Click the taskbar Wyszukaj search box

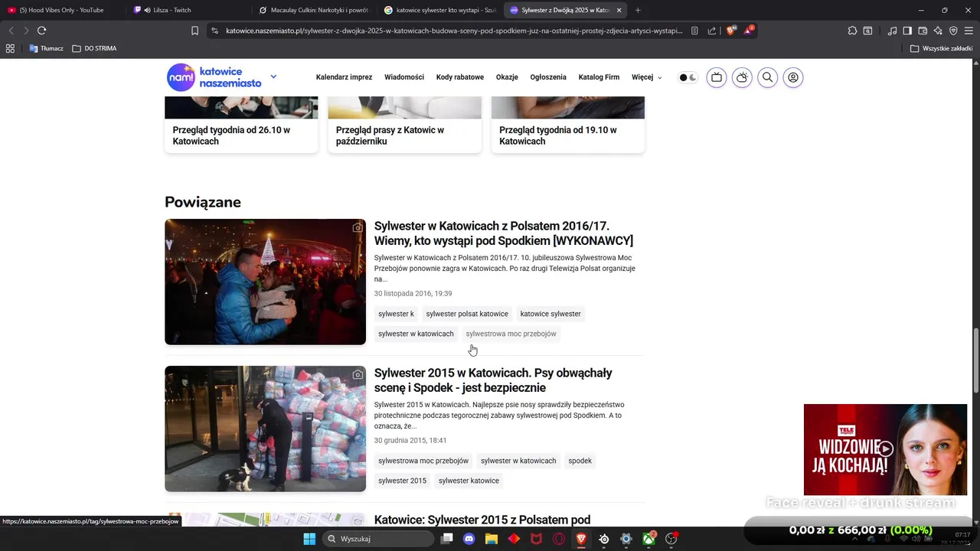(378, 539)
